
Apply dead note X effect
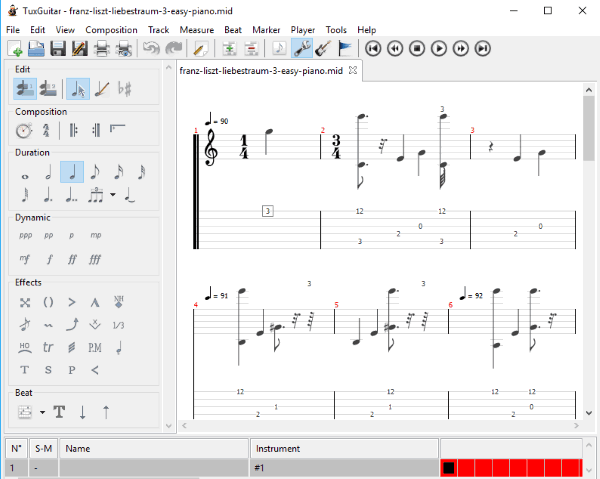(25, 303)
